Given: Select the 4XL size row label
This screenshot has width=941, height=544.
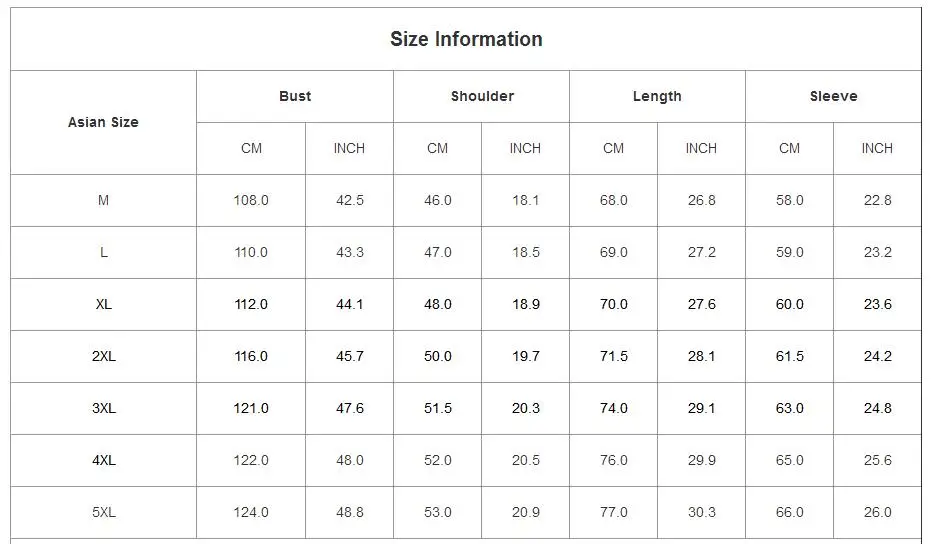Looking at the screenshot, I should [103, 461].
